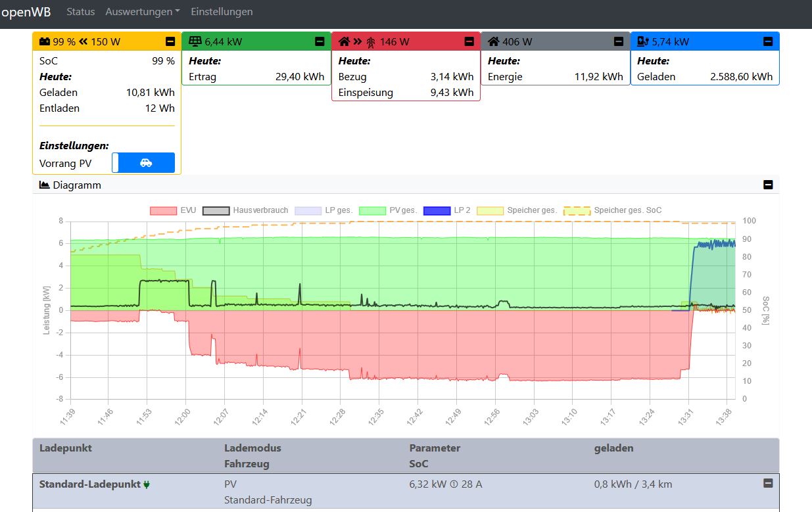The width and height of the screenshot is (812, 512).
Task: Open the Status menu item
Action: [x=80, y=12]
